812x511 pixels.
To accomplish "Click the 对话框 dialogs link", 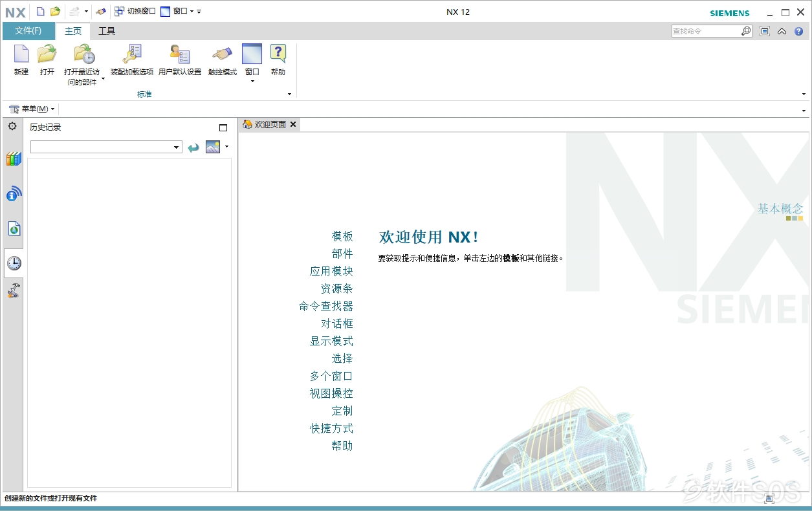I will tap(336, 323).
